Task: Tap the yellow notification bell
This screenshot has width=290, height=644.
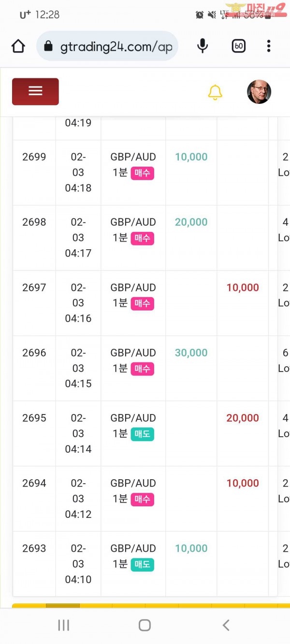Action: point(215,92)
